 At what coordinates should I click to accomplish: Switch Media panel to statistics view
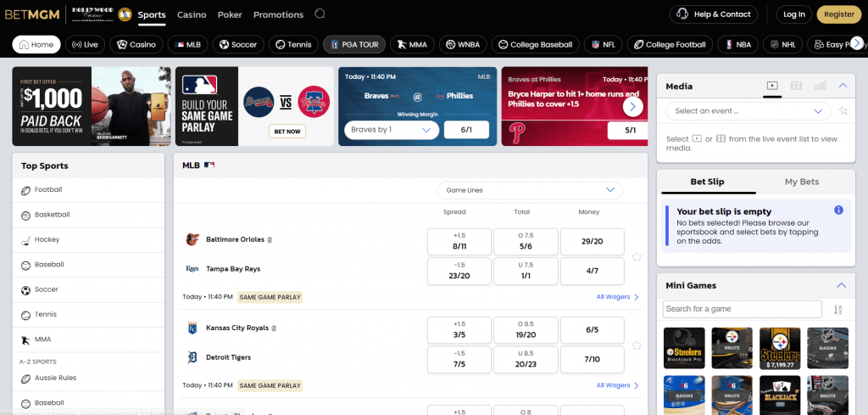[x=821, y=86]
